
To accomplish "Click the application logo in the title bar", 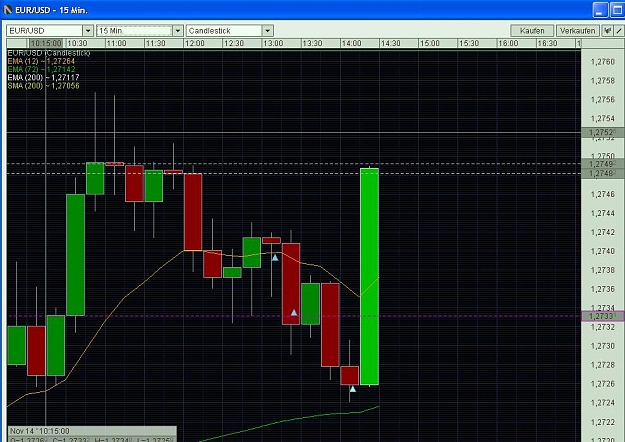I will tap(8, 10).
